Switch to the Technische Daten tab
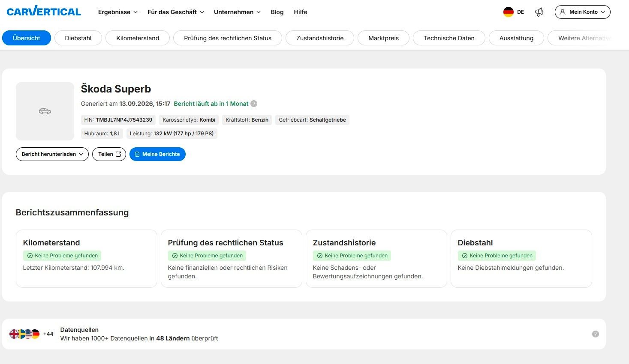The height and width of the screenshot is (364, 629). click(x=449, y=38)
